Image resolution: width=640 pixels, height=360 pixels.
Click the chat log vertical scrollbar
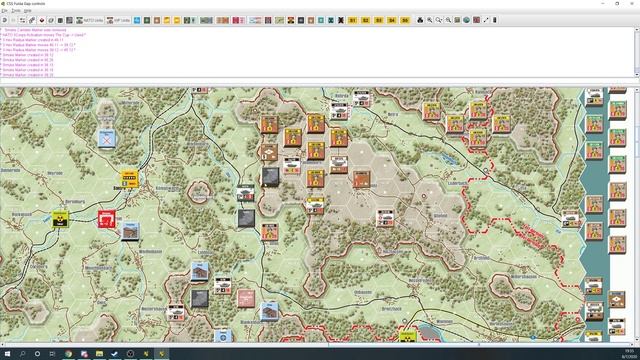pos(637,52)
